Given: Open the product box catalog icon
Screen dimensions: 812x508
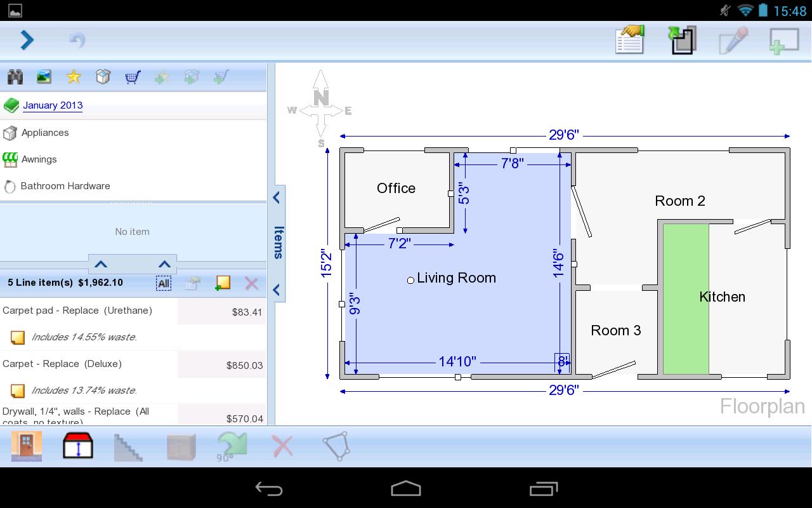Looking at the screenshot, I should pos(103,76).
